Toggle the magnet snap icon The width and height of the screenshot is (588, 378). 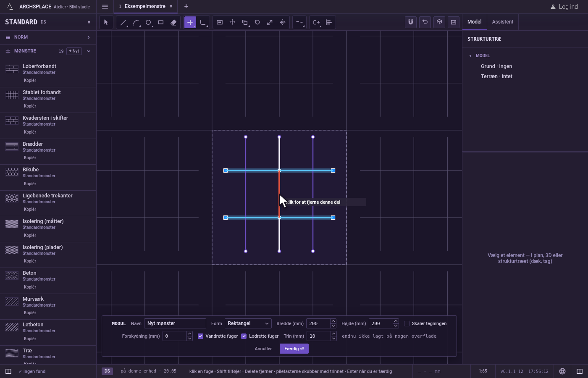[x=411, y=22]
